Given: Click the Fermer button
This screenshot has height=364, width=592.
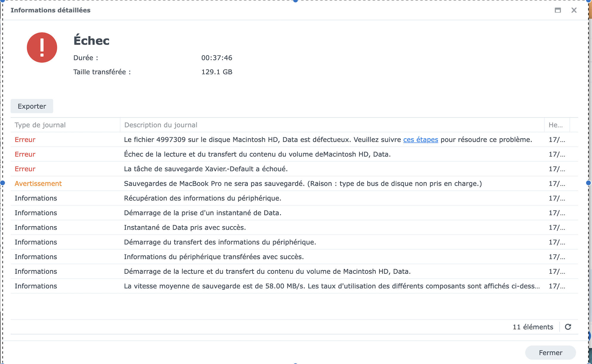Looking at the screenshot, I should tap(550, 353).
